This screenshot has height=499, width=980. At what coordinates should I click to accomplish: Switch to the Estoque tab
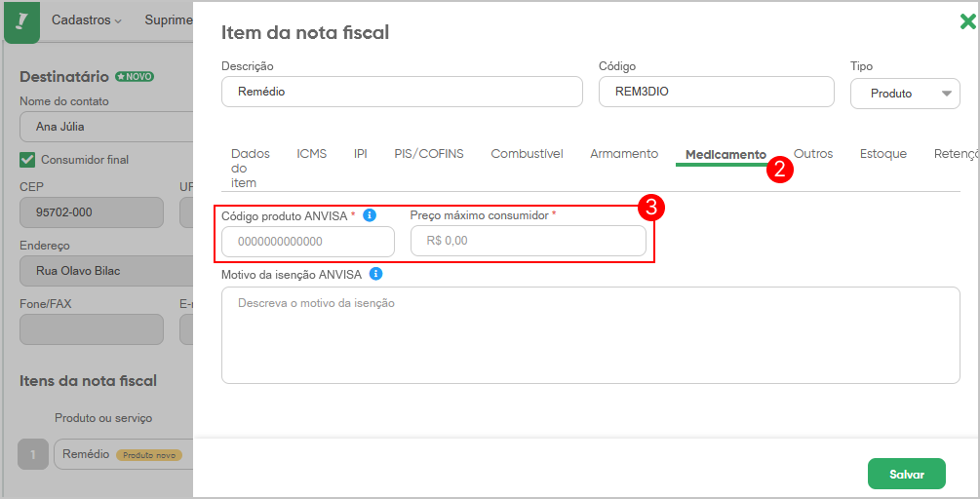tap(883, 154)
